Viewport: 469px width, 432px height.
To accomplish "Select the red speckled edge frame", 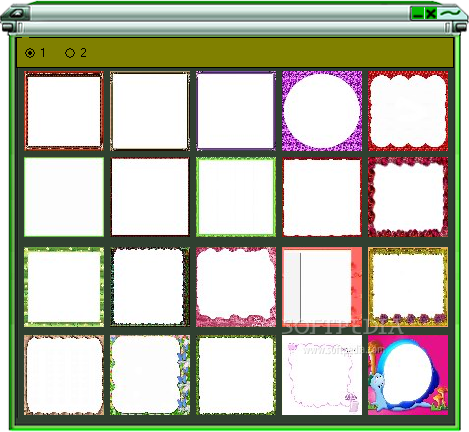I will click(322, 197).
